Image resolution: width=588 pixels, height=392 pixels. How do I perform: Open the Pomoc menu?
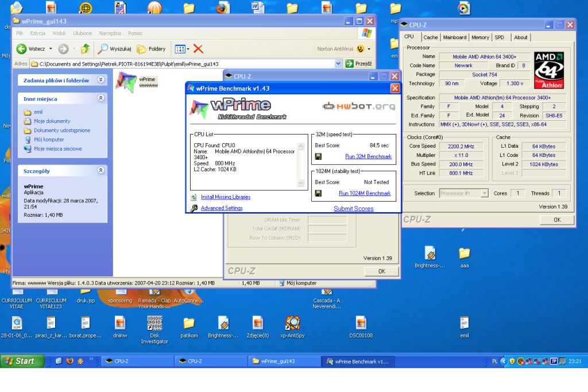pyautogui.click(x=136, y=33)
